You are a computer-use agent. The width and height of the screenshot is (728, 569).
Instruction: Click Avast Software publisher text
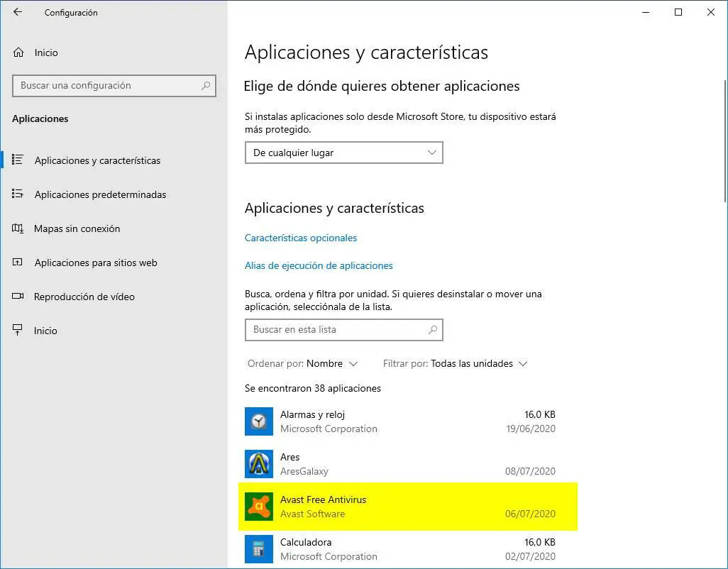point(312,514)
